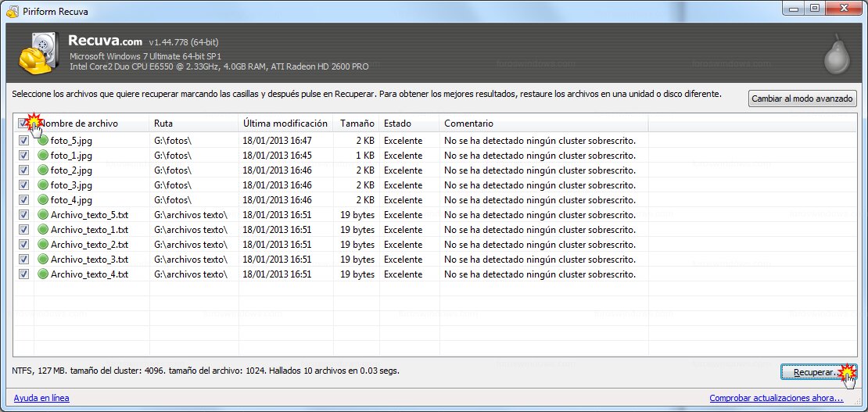Uncheck the foto_2.jpg checkbox
Image resolution: width=868 pixels, height=412 pixels.
click(x=23, y=170)
